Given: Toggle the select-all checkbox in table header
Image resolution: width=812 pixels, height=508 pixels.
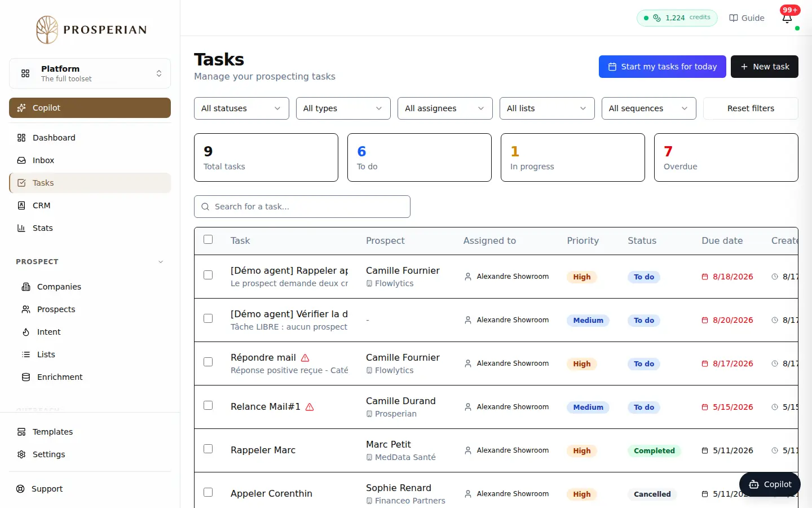Looking at the screenshot, I should pos(208,239).
